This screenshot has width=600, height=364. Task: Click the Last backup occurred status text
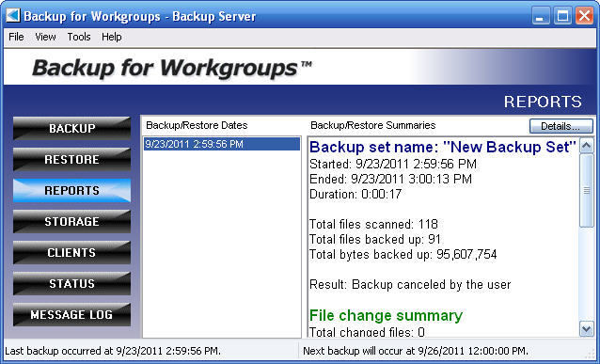(x=113, y=351)
